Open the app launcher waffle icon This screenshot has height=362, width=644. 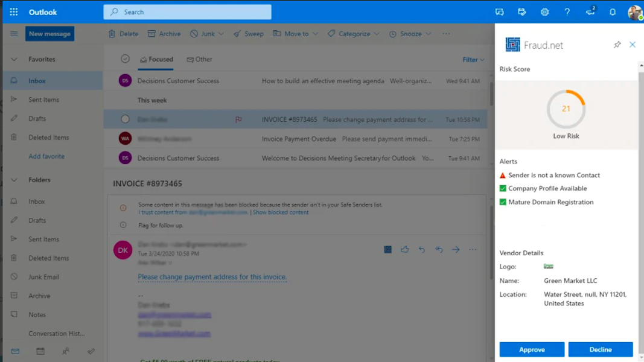coord(13,12)
